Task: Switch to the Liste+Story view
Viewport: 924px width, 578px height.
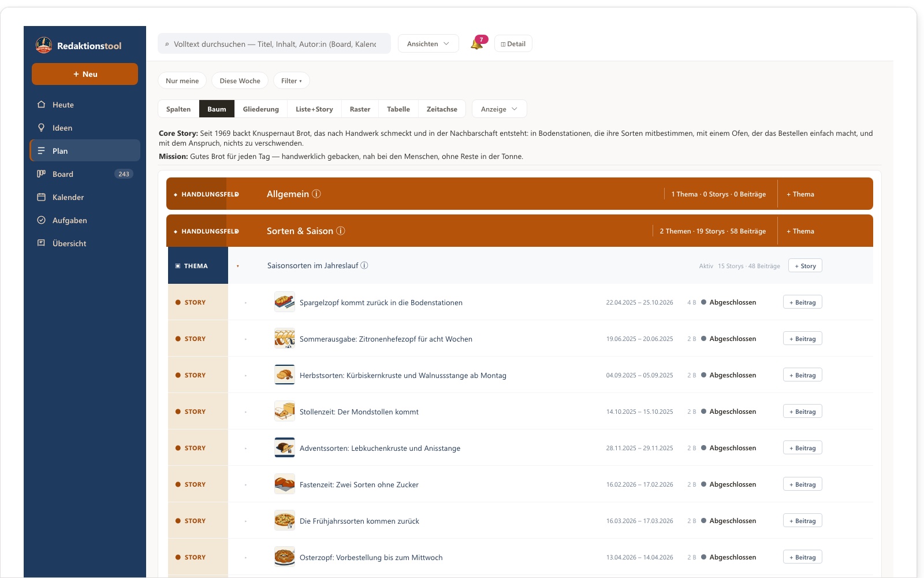Action: (x=314, y=109)
